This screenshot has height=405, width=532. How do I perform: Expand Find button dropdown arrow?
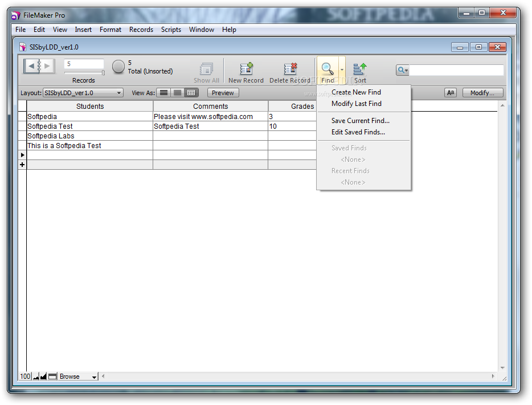(342, 70)
